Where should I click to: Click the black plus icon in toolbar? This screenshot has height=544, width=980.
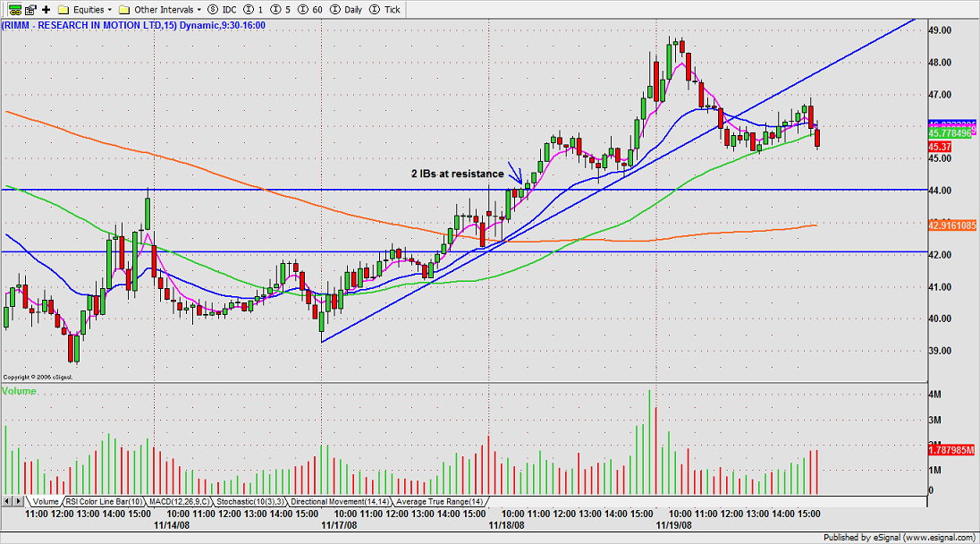coord(46,9)
